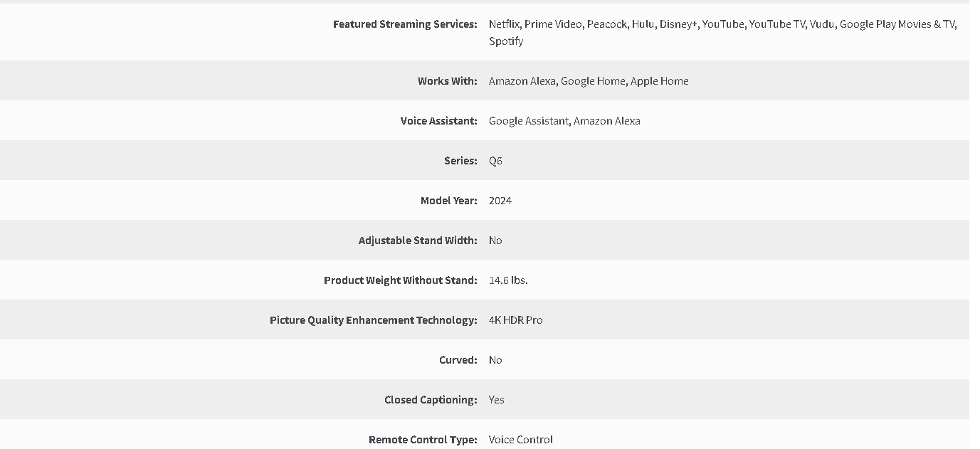
Task: Click the Remote Control Type label
Action: click(423, 440)
